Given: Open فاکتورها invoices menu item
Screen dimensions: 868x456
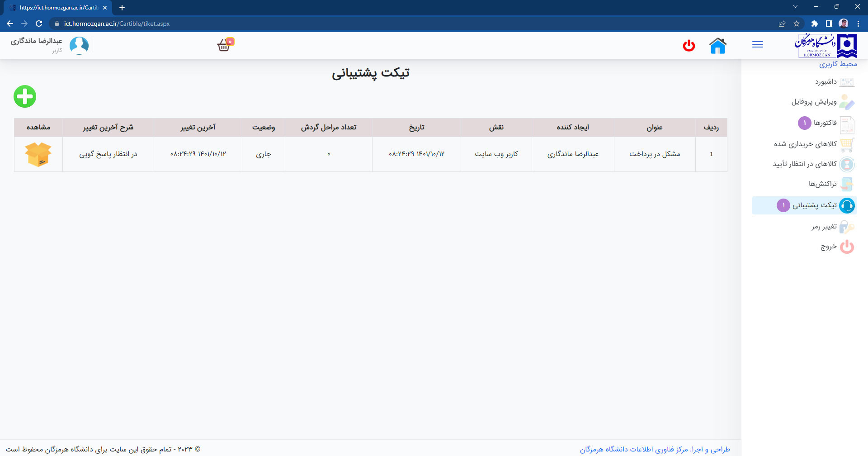Looking at the screenshot, I should (x=825, y=123).
